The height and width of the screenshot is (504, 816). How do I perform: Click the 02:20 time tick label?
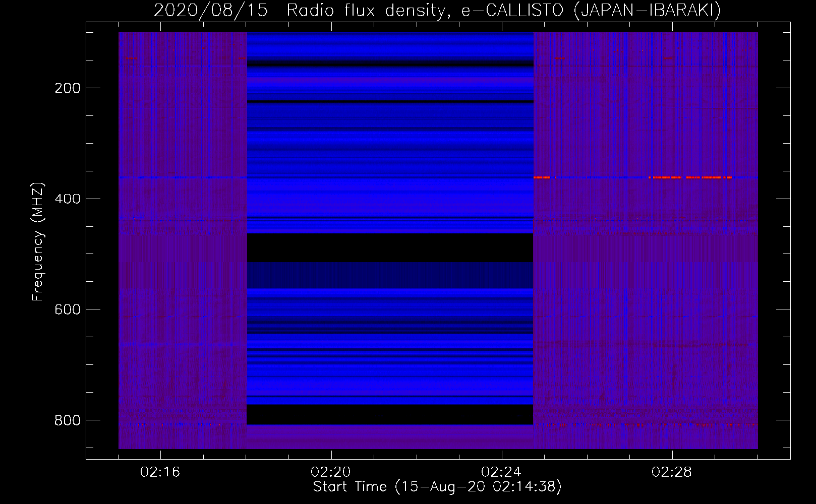[x=331, y=472]
